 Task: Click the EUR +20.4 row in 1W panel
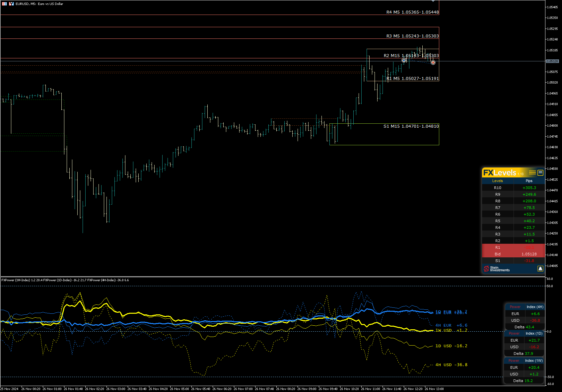(x=524, y=367)
